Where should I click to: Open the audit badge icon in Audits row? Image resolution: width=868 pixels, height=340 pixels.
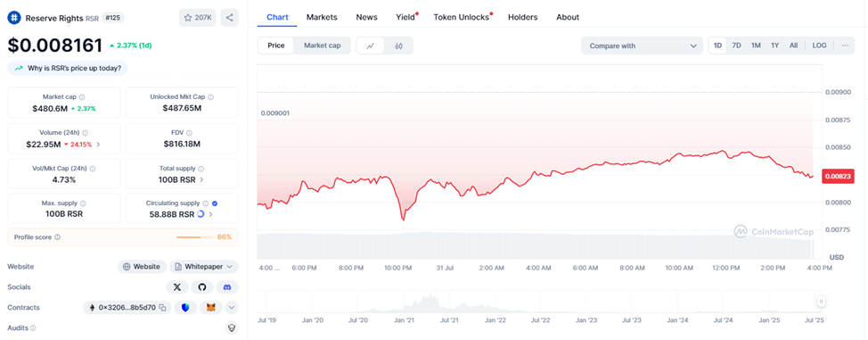232,328
